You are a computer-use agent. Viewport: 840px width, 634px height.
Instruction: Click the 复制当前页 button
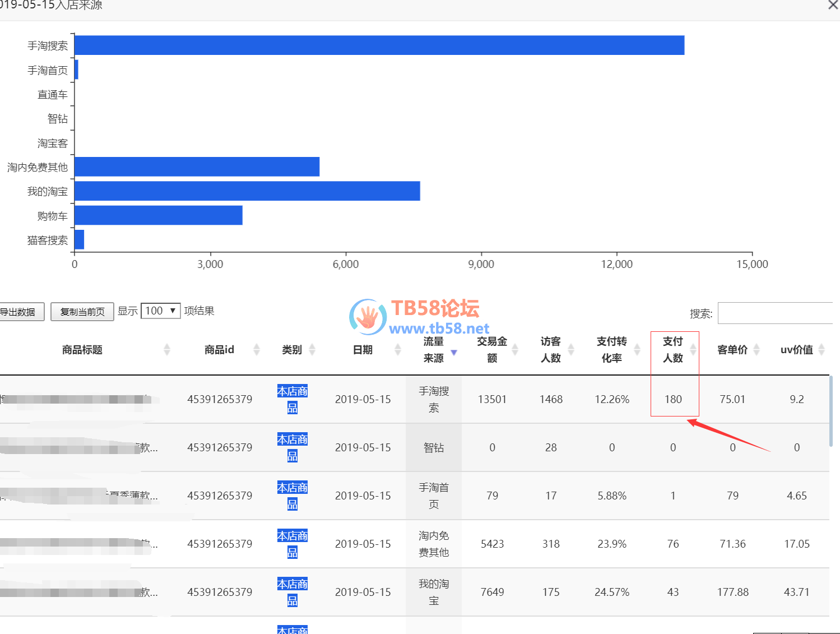click(82, 312)
